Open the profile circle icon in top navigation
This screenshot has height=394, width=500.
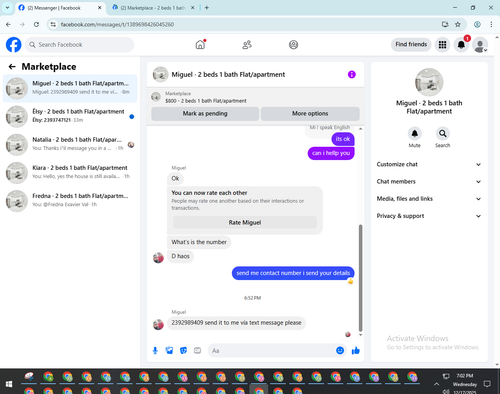pos(293,44)
